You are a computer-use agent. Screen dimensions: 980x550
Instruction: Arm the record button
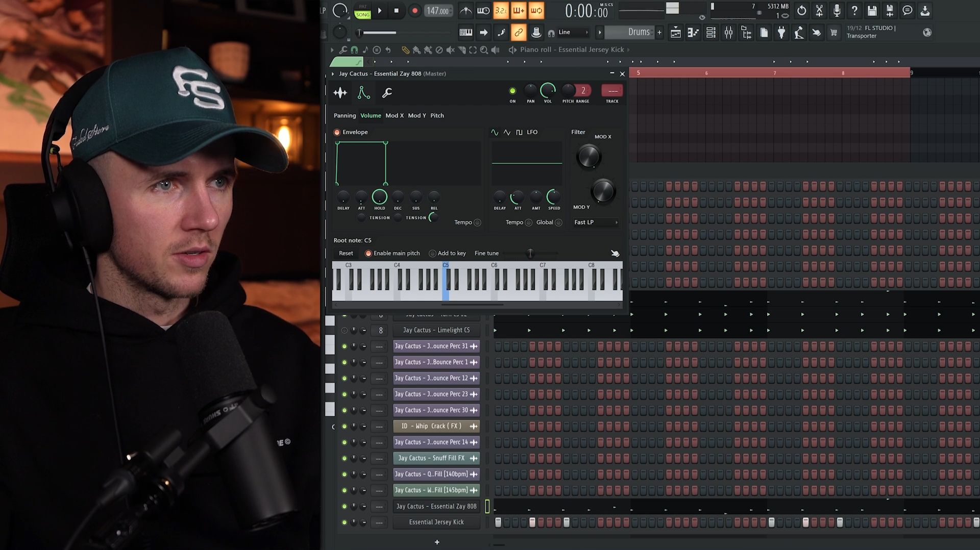point(414,11)
